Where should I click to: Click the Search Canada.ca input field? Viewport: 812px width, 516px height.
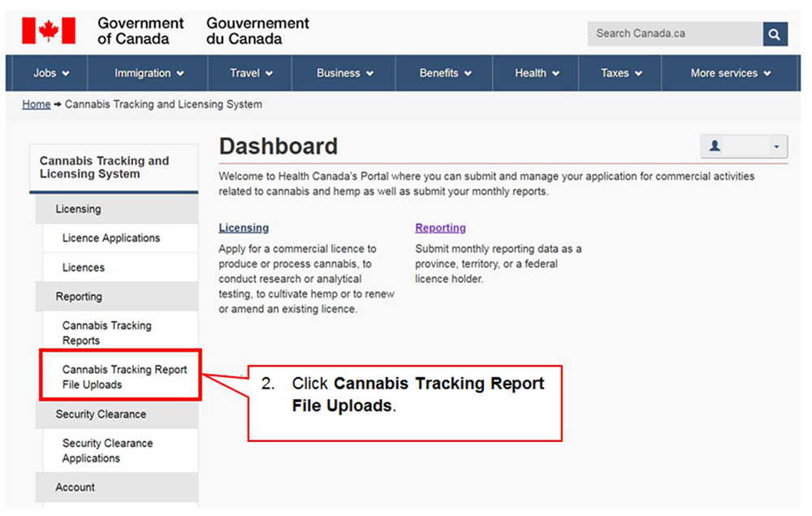point(674,34)
